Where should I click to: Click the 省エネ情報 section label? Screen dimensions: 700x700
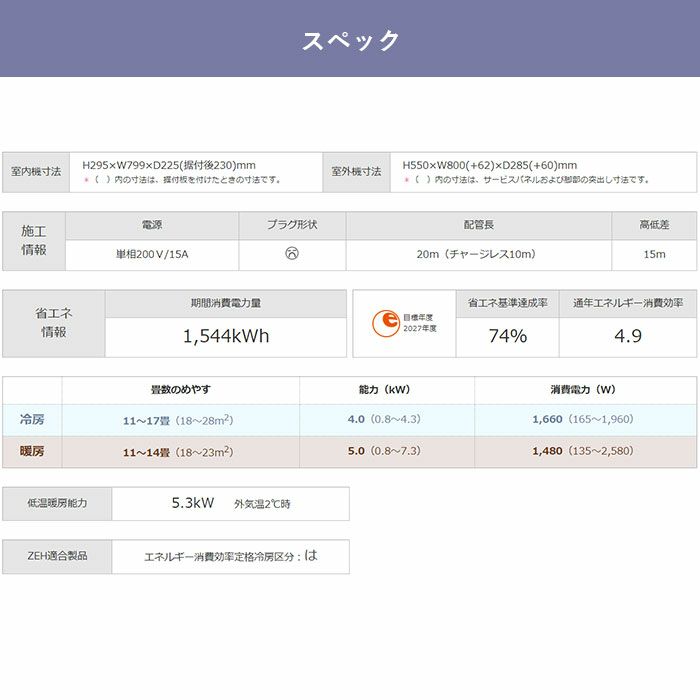(x=54, y=322)
